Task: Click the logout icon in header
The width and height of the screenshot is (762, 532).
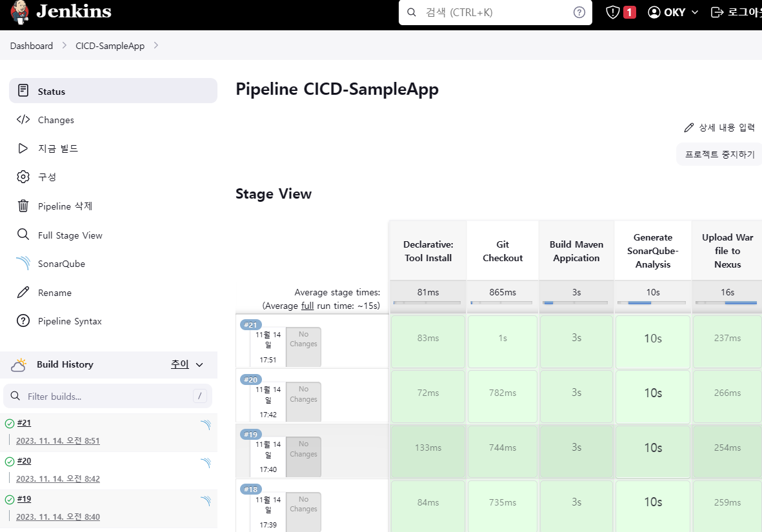Action: (717, 12)
